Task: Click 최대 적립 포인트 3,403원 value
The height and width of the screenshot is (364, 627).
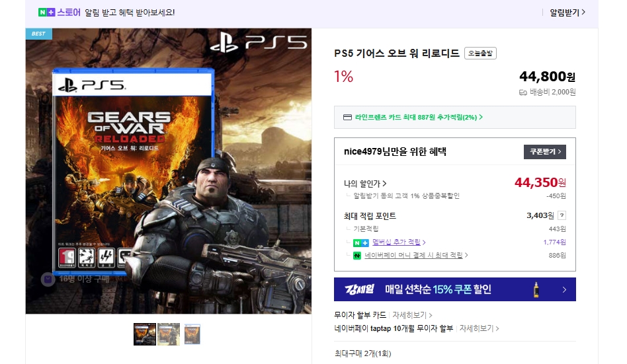Action: tap(540, 215)
